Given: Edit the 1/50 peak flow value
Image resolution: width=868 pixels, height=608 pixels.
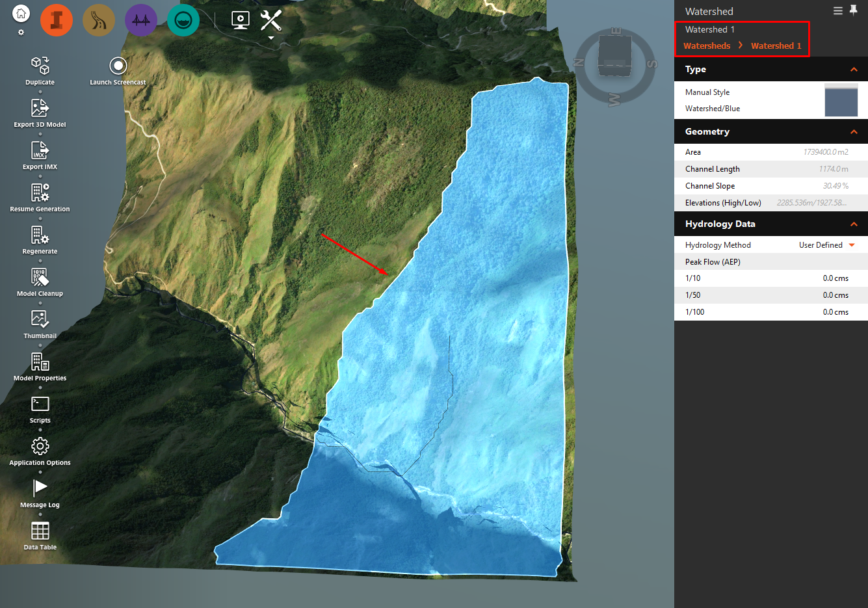Looking at the screenshot, I should click(x=835, y=295).
